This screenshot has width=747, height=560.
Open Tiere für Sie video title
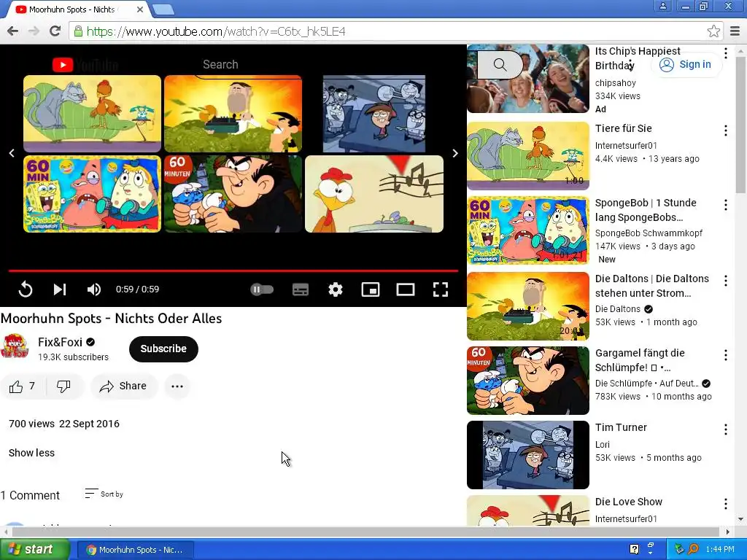coord(623,128)
